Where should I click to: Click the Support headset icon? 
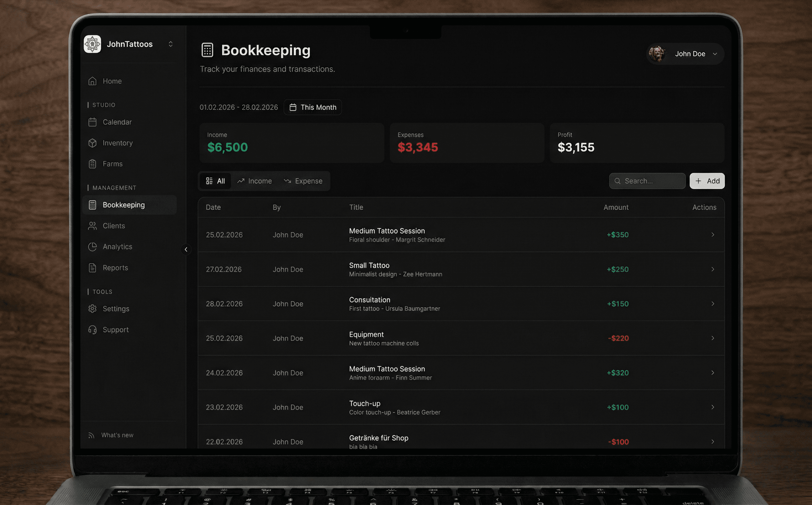click(x=93, y=330)
